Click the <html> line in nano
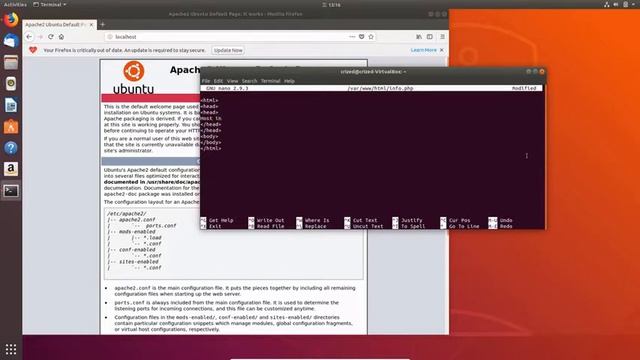This screenshot has height=360, width=640. tap(210, 100)
